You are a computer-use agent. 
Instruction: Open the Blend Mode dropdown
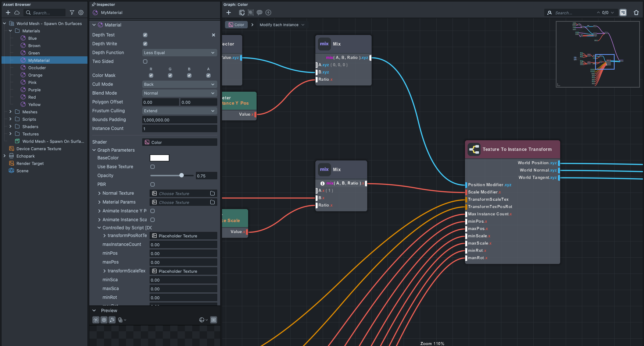coord(179,93)
